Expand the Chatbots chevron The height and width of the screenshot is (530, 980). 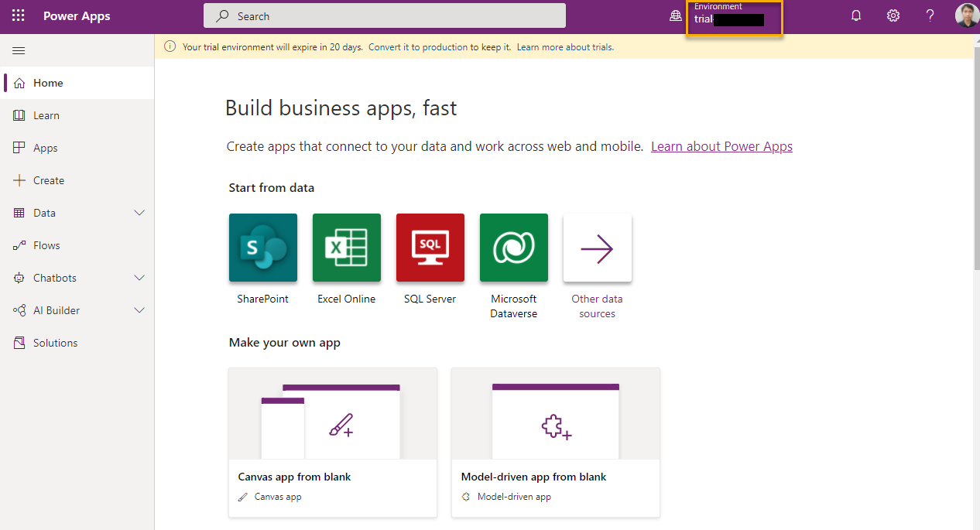(139, 278)
